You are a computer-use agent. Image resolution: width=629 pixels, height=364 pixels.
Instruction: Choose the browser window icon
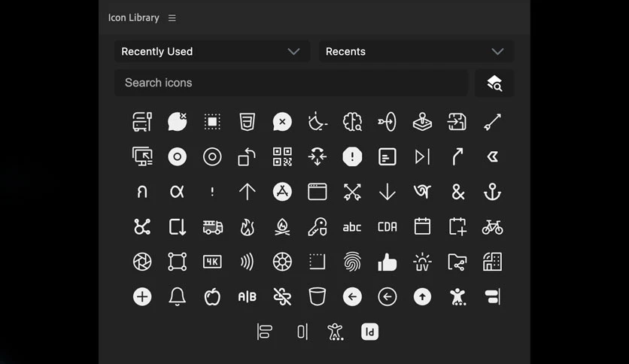tap(318, 192)
